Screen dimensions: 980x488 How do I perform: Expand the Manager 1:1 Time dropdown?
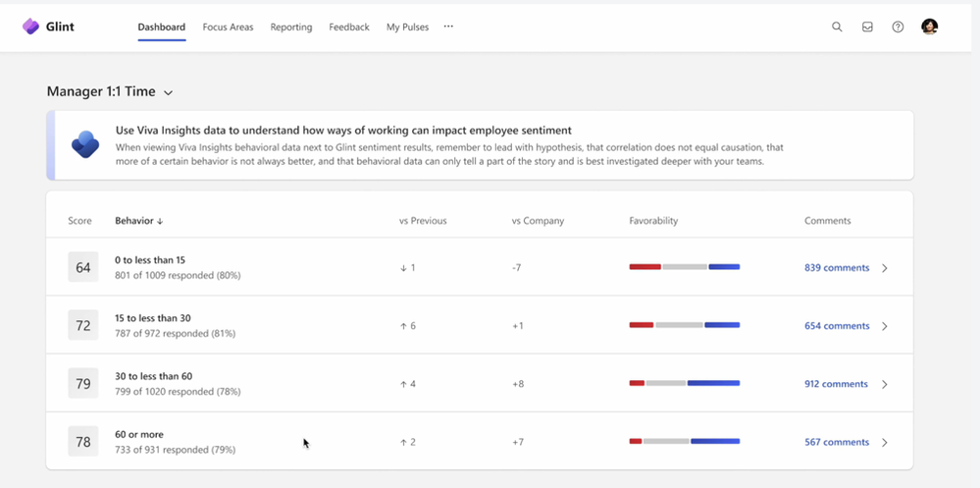168,92
